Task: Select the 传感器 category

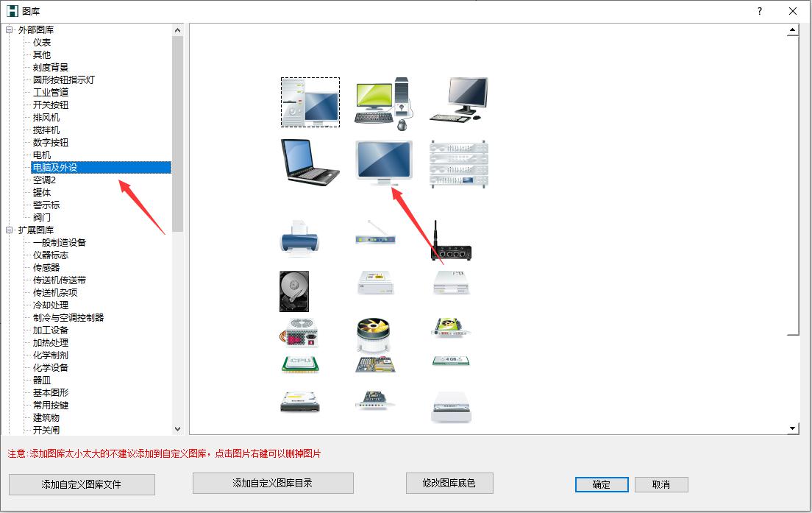Action: [46, 268]
